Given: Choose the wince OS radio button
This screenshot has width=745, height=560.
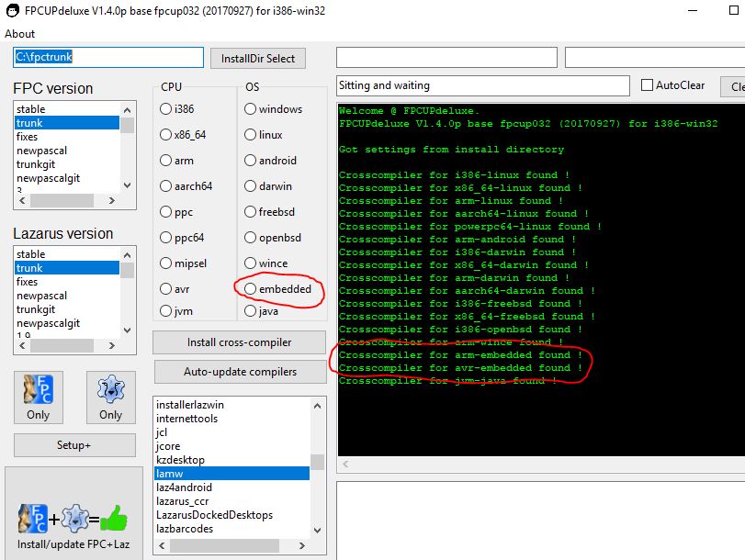Looking at the screenshot, I should pyautogui.click(x=250, y=263).
